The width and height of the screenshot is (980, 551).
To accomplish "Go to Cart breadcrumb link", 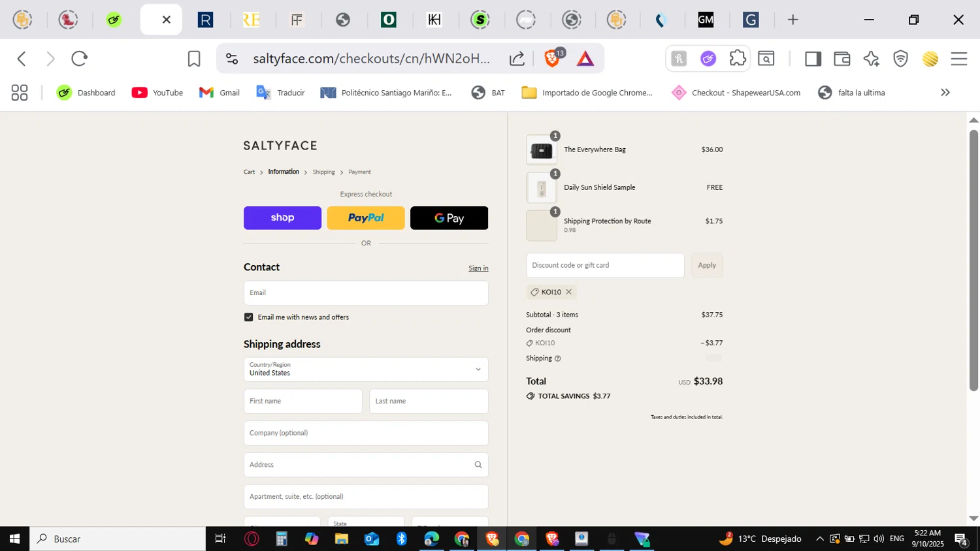I will click(249, 172).
